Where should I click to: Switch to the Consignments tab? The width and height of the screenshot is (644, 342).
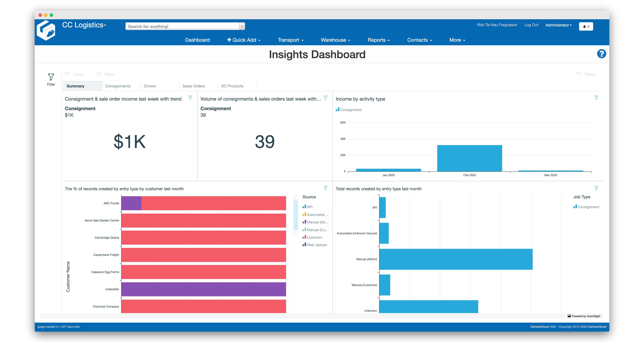click(118, 86)
